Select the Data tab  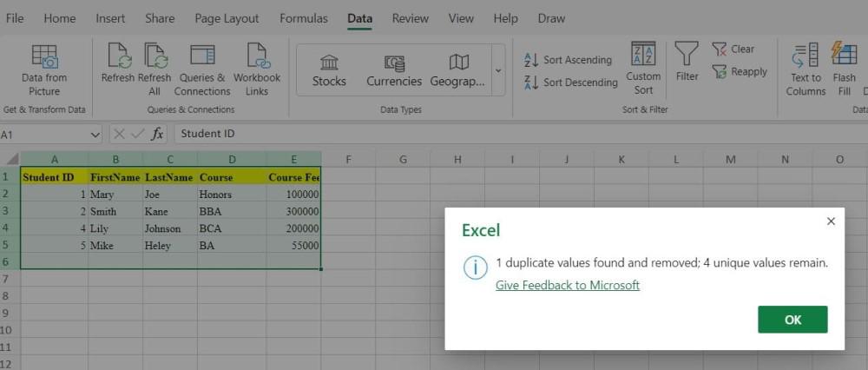tap(360, 18)
